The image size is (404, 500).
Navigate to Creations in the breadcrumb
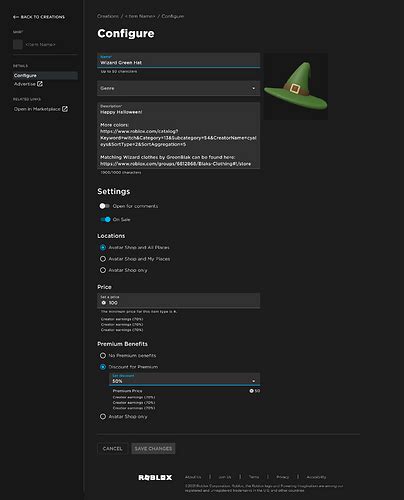[108, 16]
